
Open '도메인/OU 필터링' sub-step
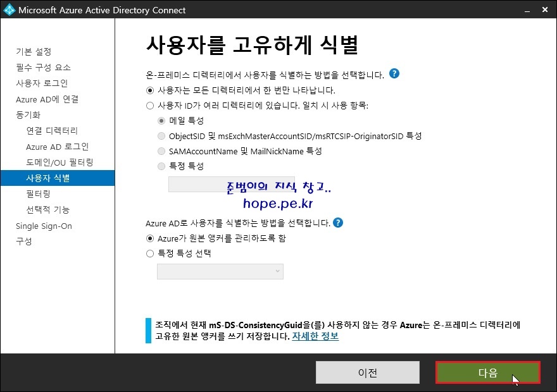coord(59,162)
